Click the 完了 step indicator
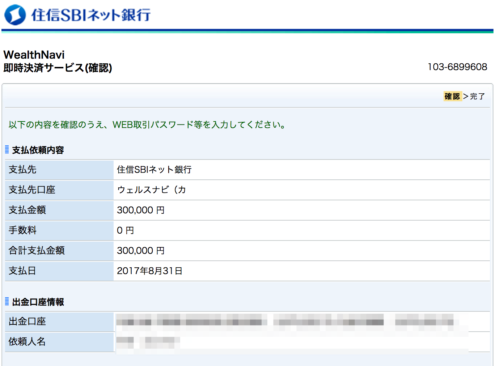500x366 pixels. click(477, 96)
